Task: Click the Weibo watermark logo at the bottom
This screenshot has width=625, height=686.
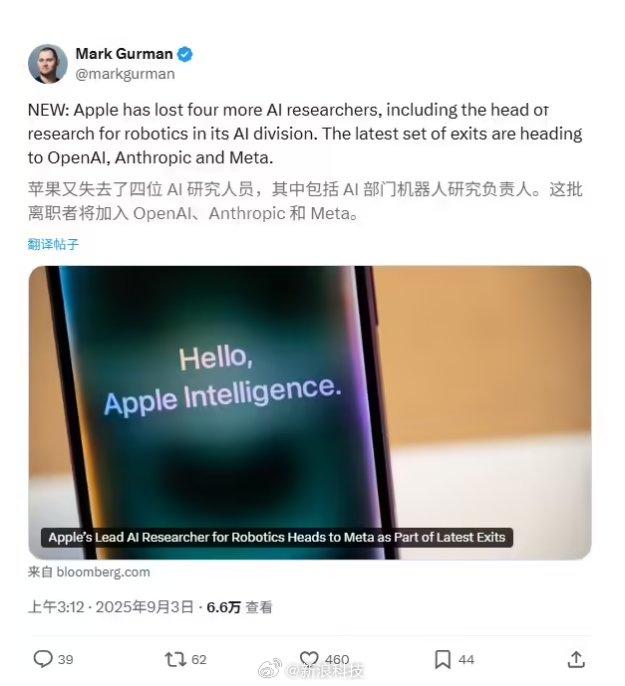Action: 269,668
